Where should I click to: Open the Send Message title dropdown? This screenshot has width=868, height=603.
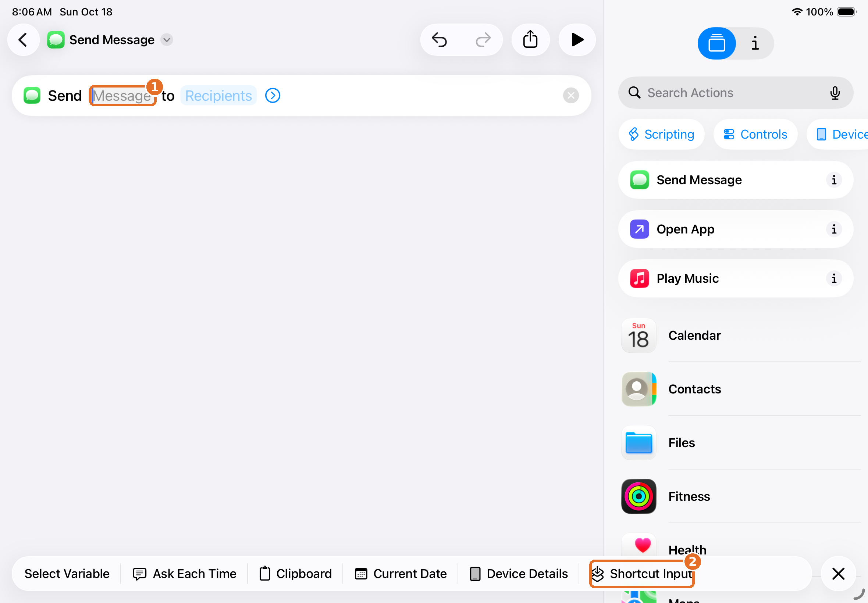pyautogui.click(x=167, y=40)
